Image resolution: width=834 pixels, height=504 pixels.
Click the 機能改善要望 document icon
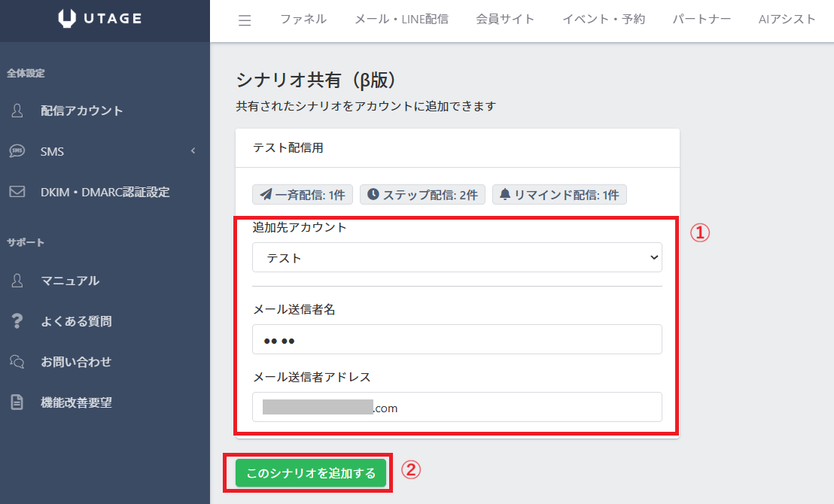[17, 402]
